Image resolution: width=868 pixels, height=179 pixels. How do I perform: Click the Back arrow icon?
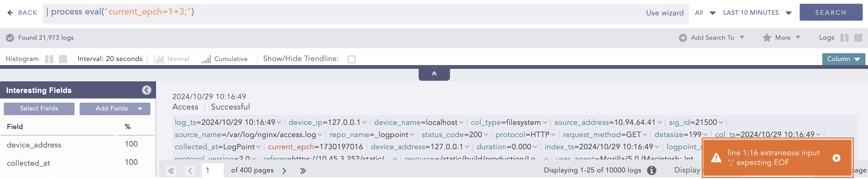[x=10, y=13]
